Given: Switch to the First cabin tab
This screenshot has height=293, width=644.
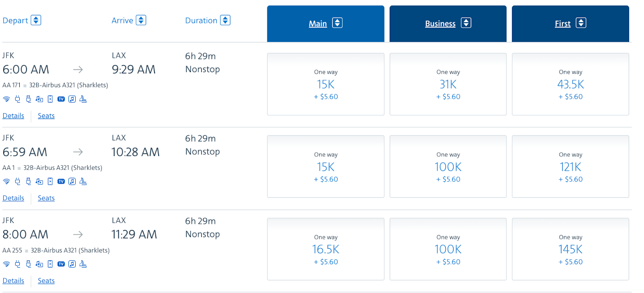Looking at the screenshot, I should pos(570,23).
